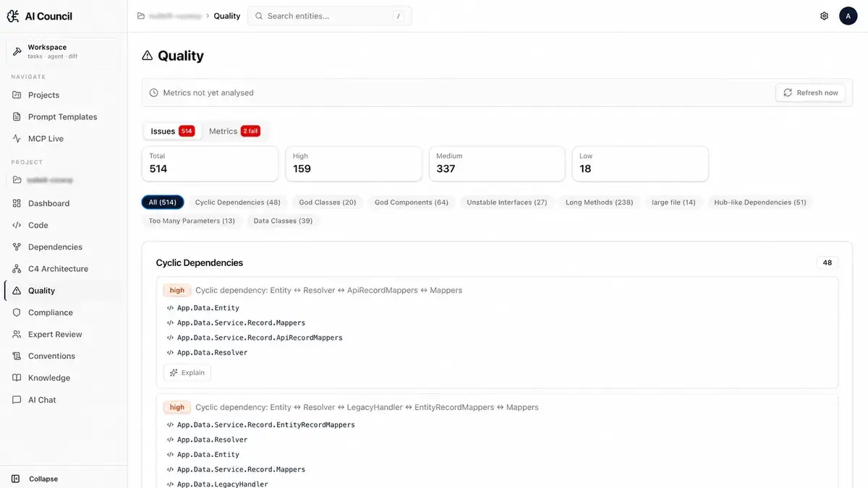Click the Conventions scroll icon
868x488 pixels.
point(17,356)
